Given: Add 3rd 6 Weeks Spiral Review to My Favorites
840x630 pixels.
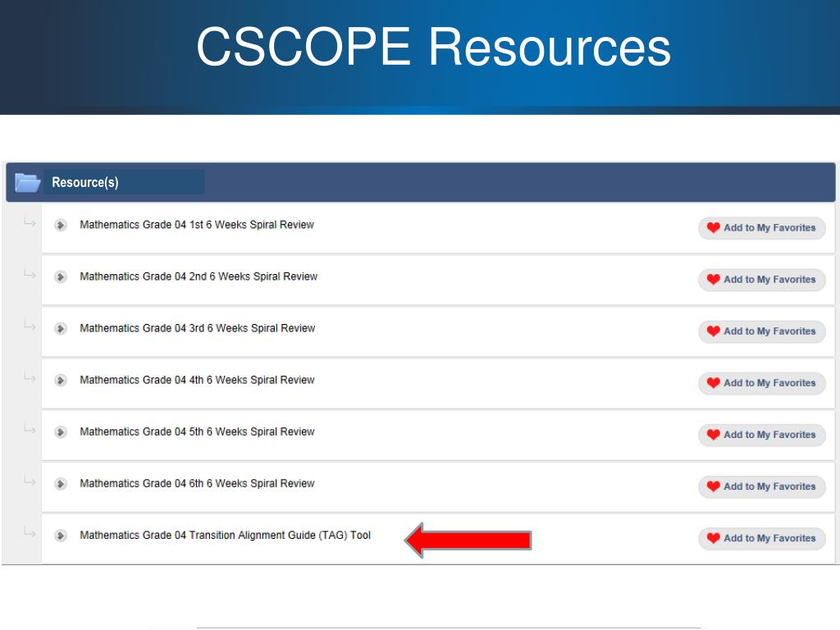Looking at the screenshot, I should pos(762,331).
